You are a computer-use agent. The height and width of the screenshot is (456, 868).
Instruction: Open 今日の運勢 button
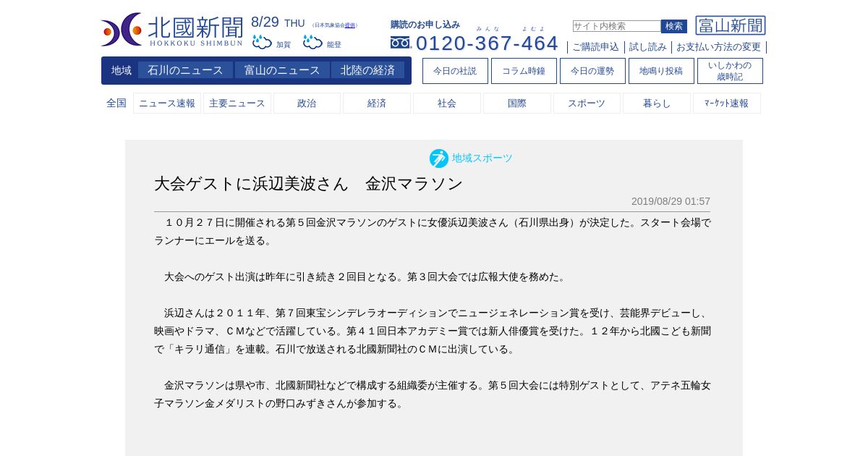coord(592,71)
